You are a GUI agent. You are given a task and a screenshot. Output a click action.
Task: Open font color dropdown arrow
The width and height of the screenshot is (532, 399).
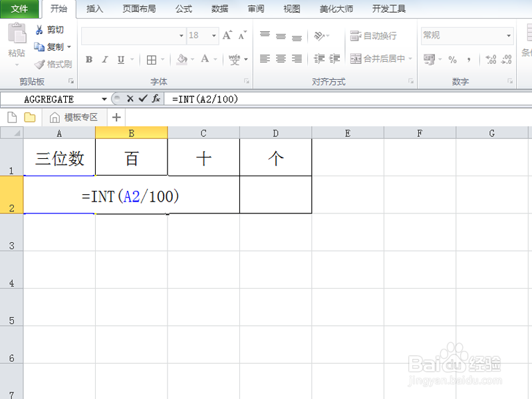pyautogui.click(x=215, y=60)
